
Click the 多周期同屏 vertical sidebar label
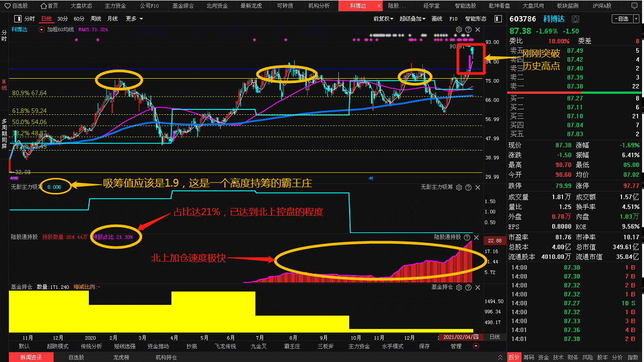pyautogui.click(x=4, y=133)
